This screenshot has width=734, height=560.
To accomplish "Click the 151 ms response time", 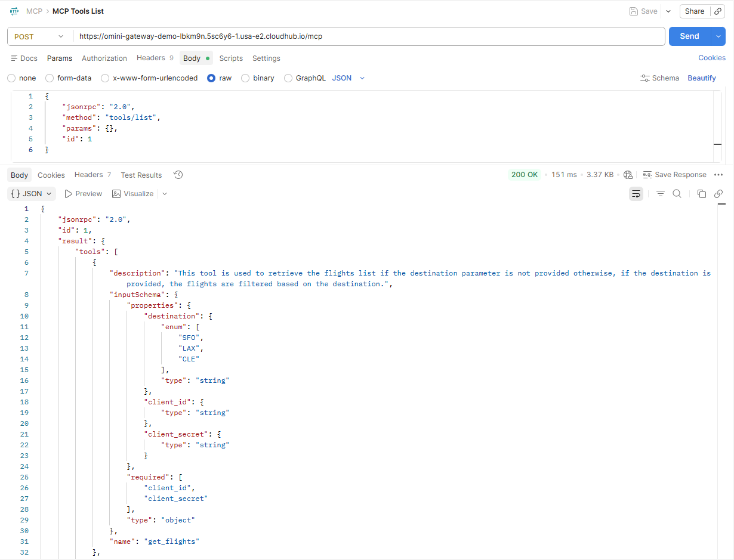I will 564,175.
